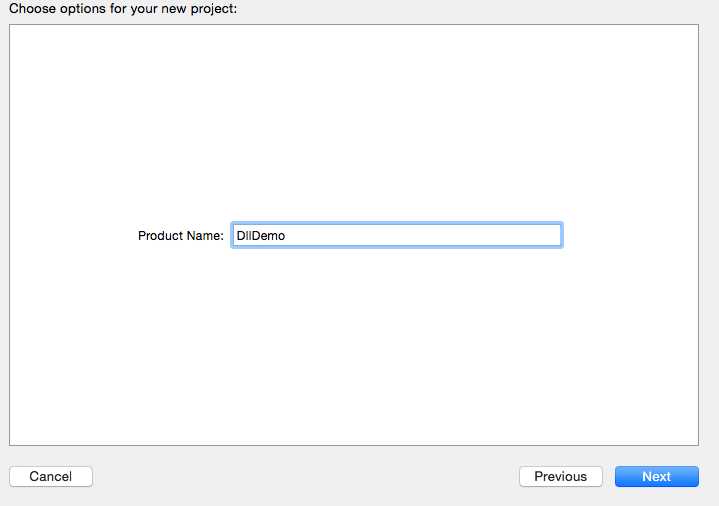
Task: Proceed to the next step with Next
Action: coord(656,477)
